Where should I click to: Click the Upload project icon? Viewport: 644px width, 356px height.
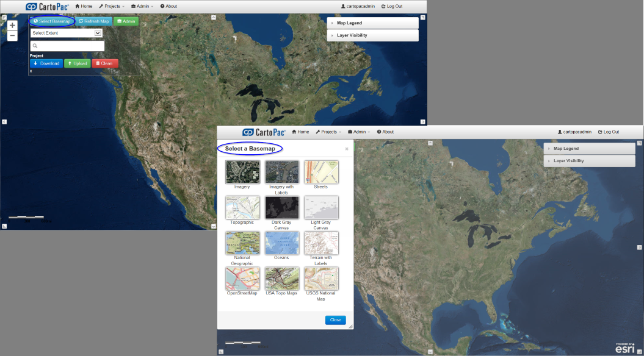70,63
